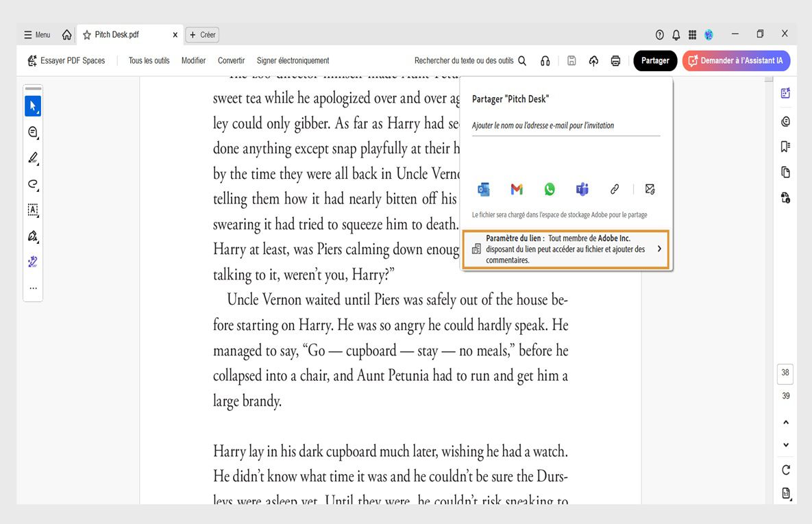Select the highlighter tool
The width and height of the screenshot is (812, 524).
32,158
